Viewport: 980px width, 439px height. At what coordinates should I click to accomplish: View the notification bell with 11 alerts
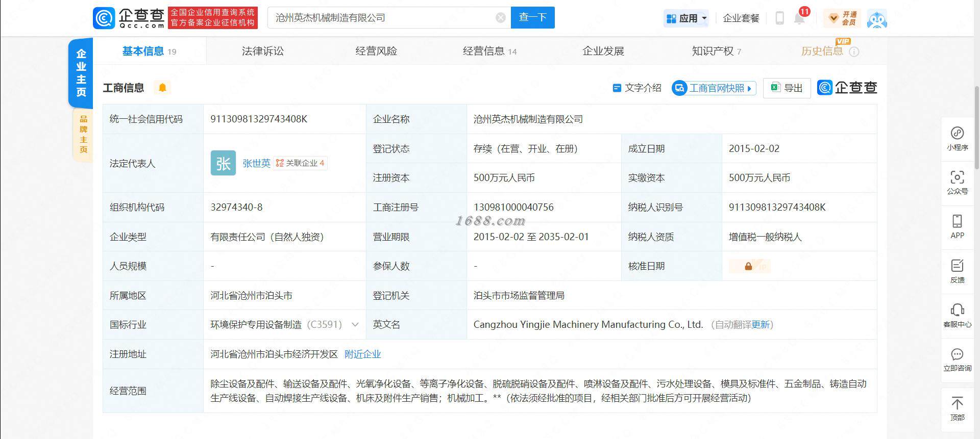799,18
